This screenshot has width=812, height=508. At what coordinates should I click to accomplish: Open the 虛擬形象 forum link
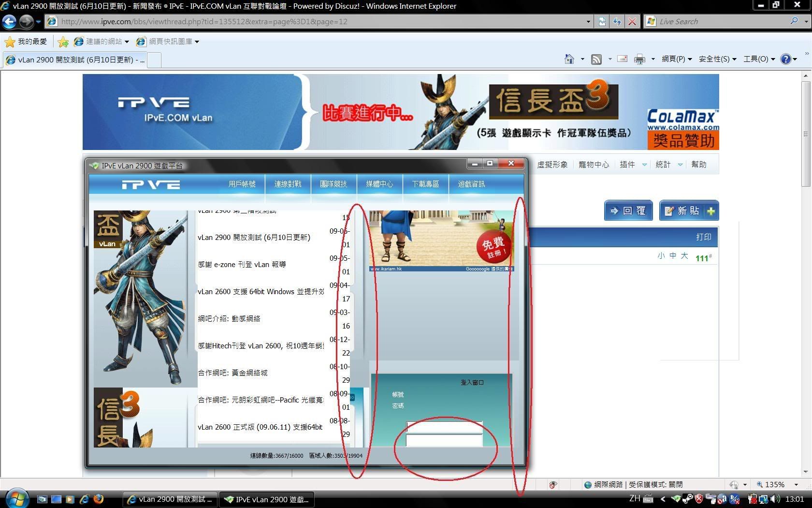552,165
